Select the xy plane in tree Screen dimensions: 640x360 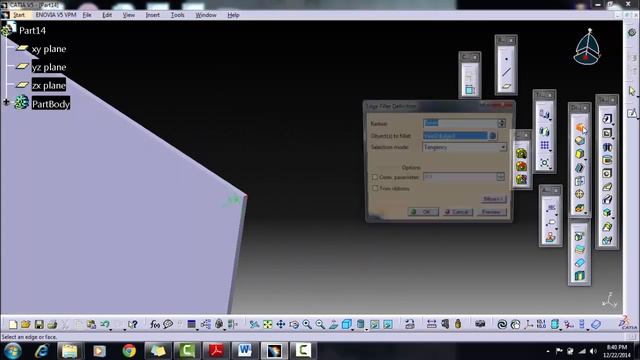click(49, 49)
